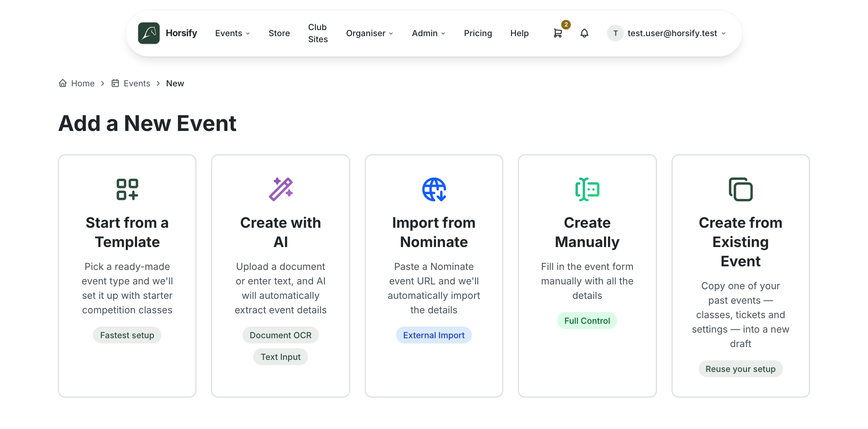
Task: Click the green manual form icon
Action: 587,189
